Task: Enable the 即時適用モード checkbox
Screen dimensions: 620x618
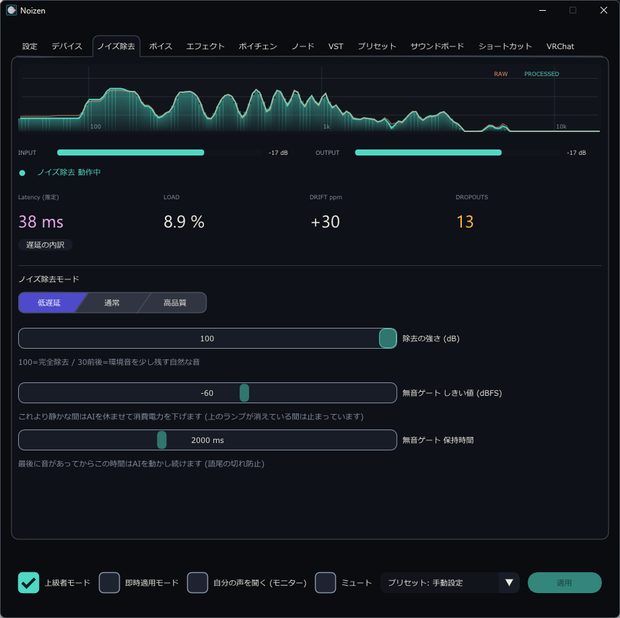Action: point(109,582)
